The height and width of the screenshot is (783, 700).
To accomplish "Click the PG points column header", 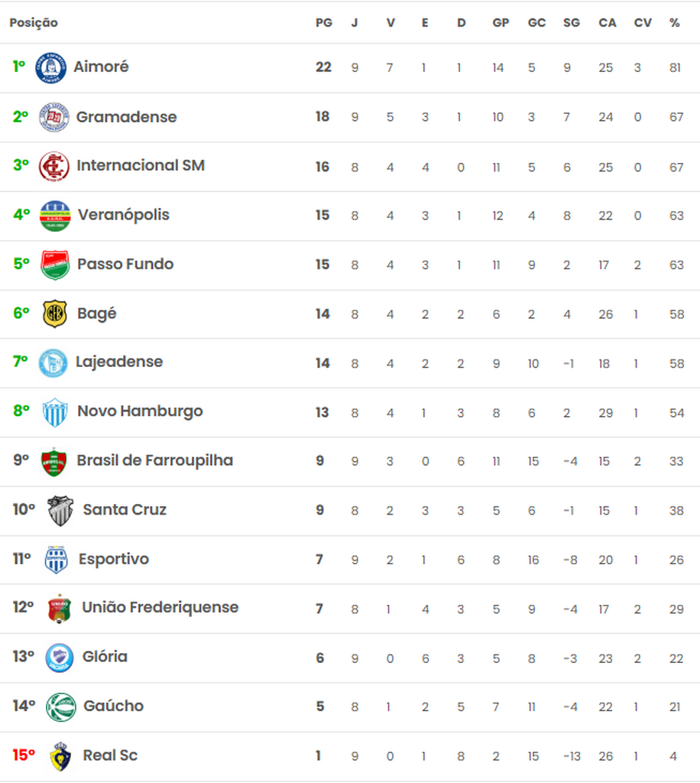I will click(324, 23).
